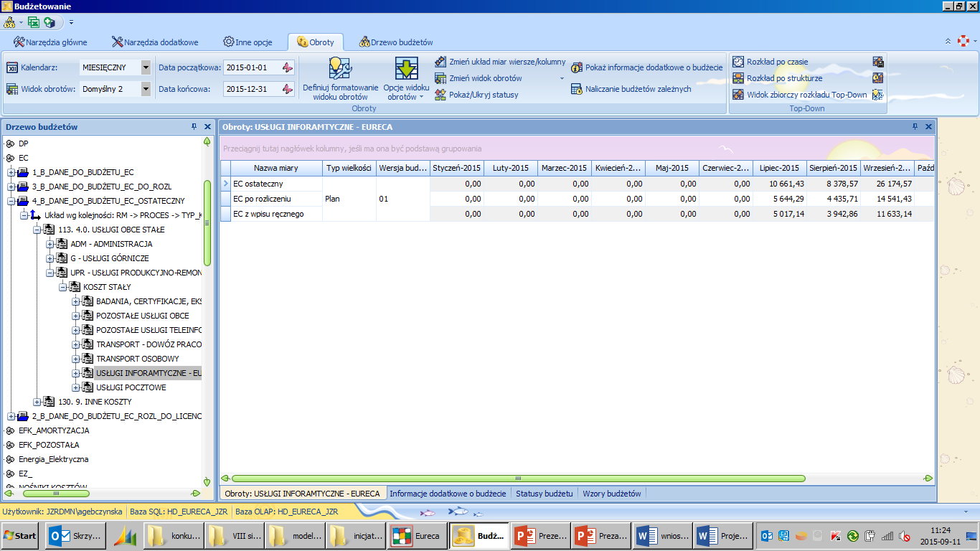Expand the G - USŁUGI GÓRNICZE node
Screen dimensions: 980x551
click(50, 258)
